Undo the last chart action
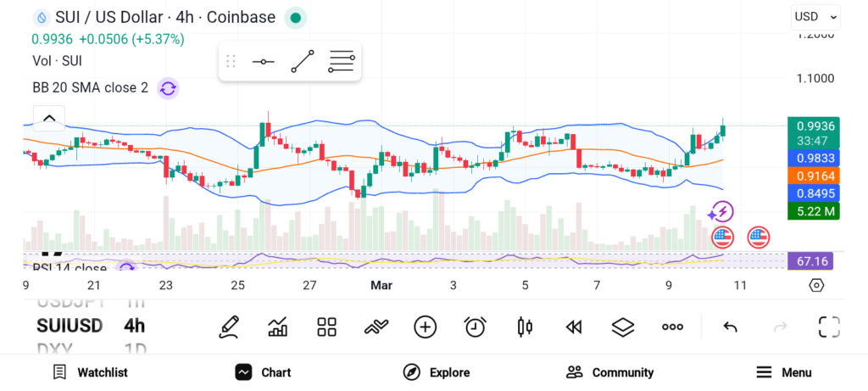 point(730,327)
